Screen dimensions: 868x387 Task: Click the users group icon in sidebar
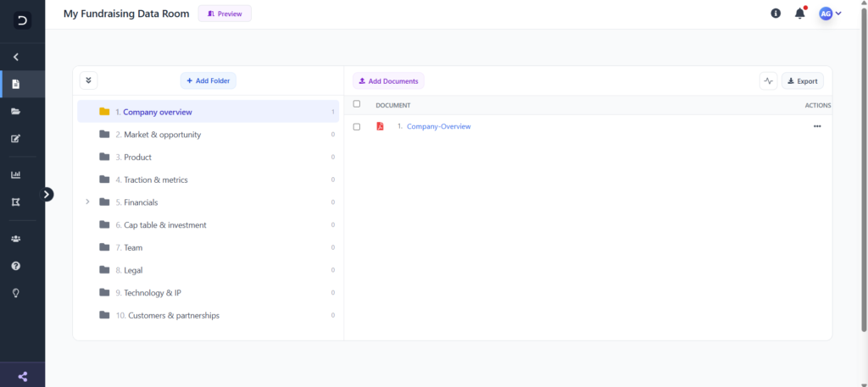pyautogui.click(x=15, y=239)
